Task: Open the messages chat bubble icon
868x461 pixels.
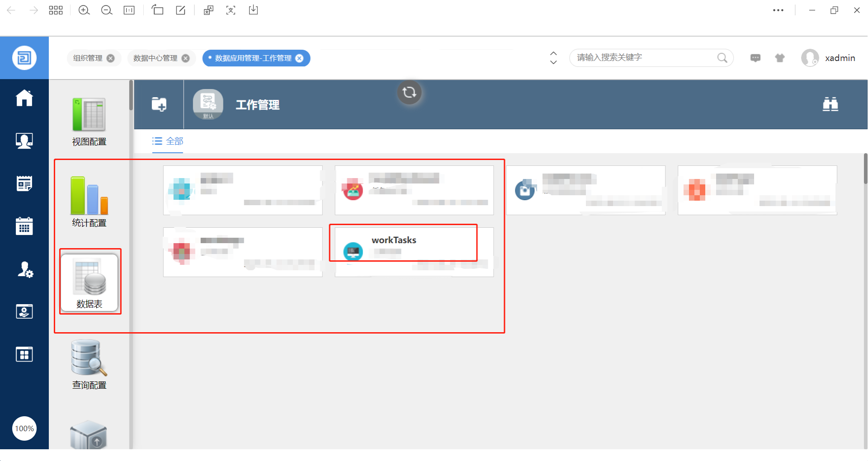Action: pyautogui.click(x=755, y=58)
